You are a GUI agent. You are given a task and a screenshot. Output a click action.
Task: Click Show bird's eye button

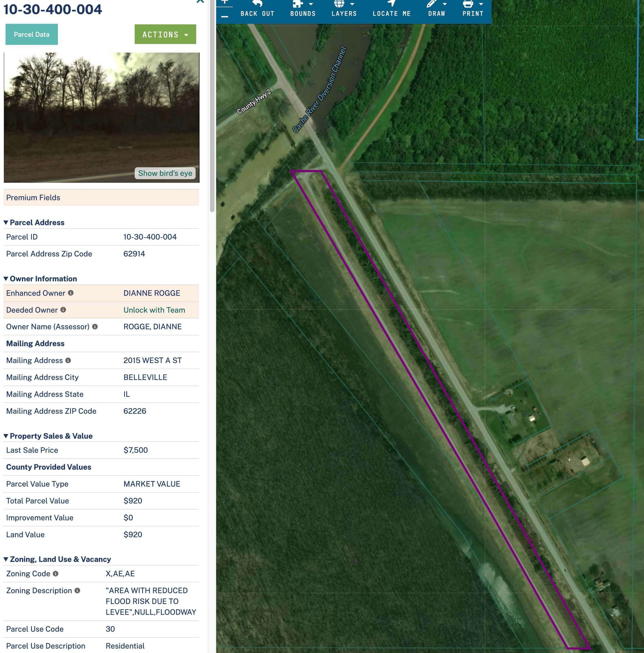165,173
